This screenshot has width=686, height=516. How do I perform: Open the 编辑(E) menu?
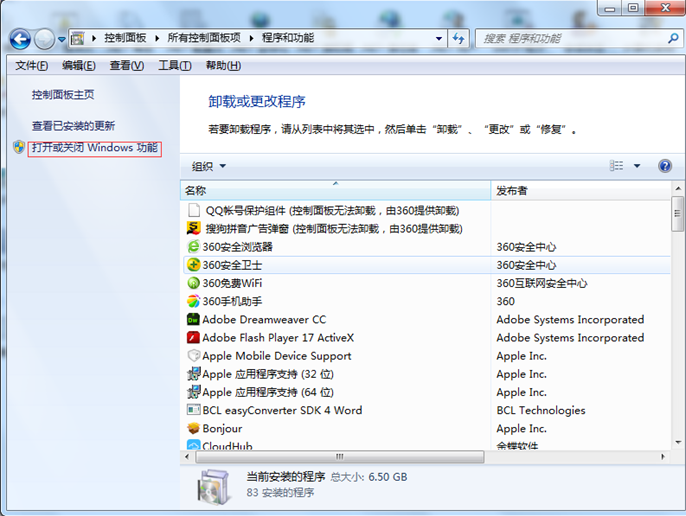tap(79, 66)
